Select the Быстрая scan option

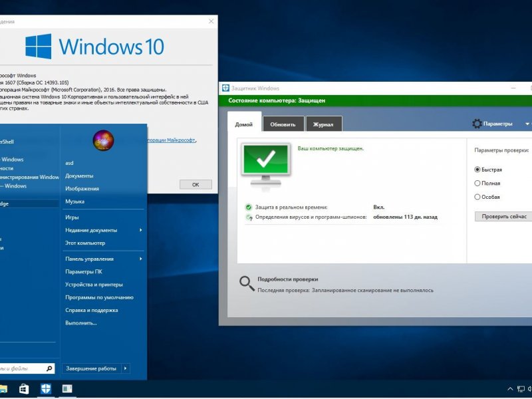point(488,170)
